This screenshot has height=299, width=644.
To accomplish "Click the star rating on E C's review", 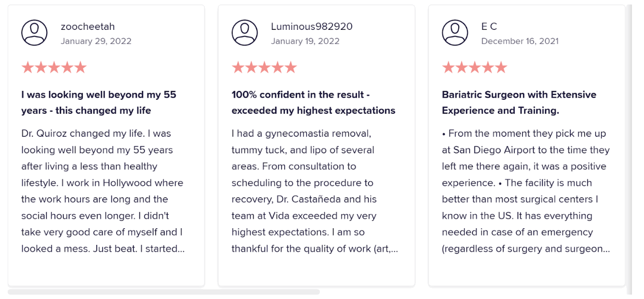I will coord(475,67).
